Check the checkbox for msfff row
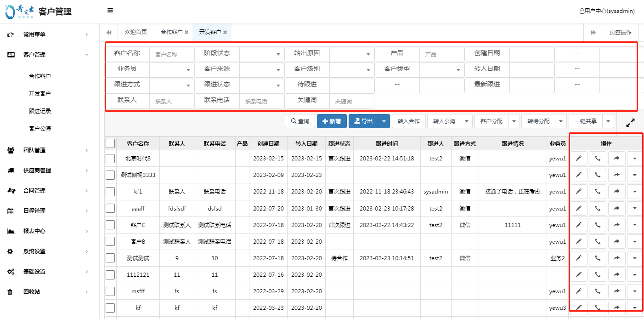 pos(110,291)
